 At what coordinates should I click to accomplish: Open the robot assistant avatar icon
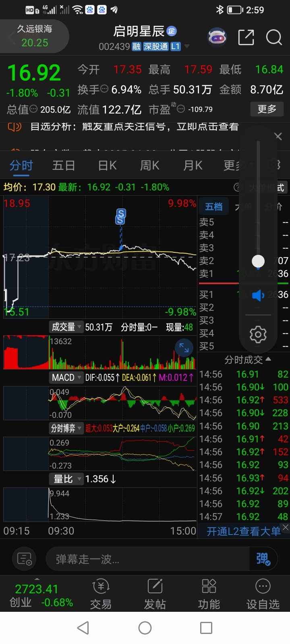point(217,37)
